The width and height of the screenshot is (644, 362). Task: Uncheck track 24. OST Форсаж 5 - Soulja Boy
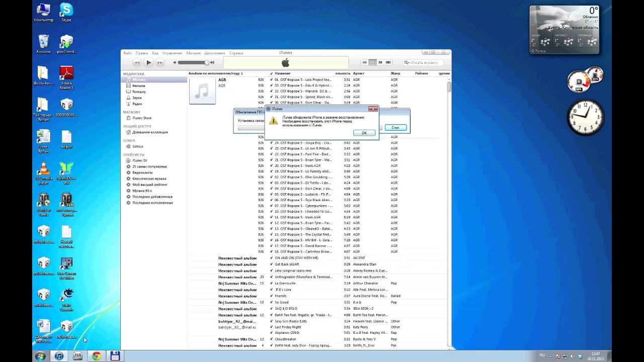coord(271,143)
